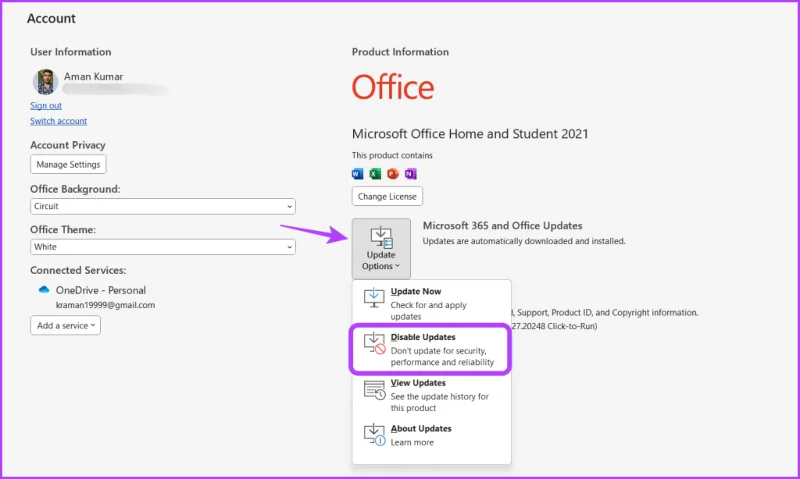Click the Office logo text

(393, 87)
